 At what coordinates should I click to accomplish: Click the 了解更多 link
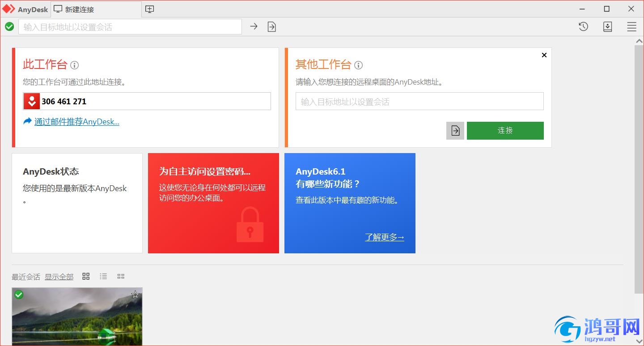click(x=385, y=237)
